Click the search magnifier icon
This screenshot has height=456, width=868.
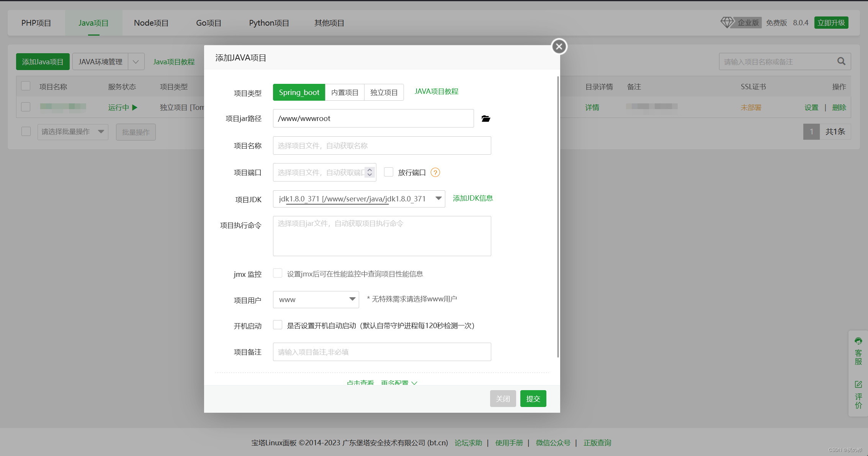point(841,61)
